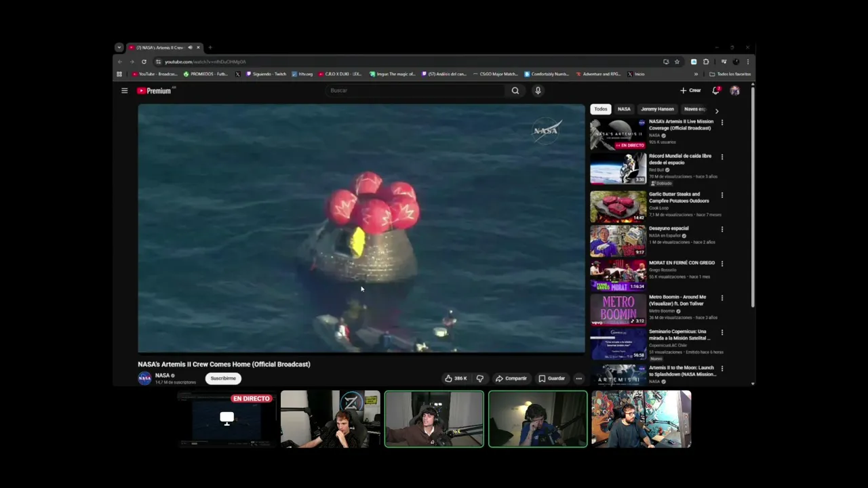868x488 pixels.
Task: Select the webcam tile with brown hoodie
Action: 434,419
